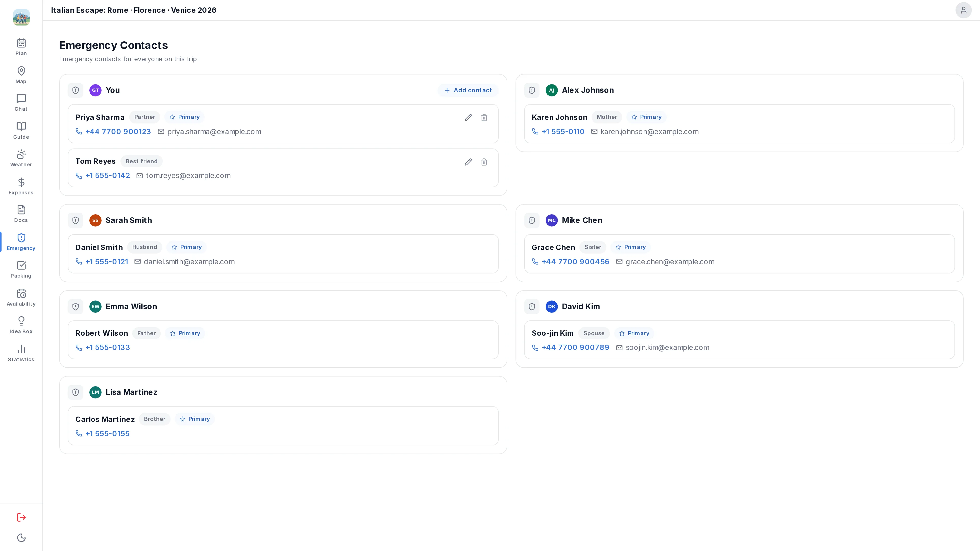The image size is (980, 551).
Task: Delete Tom Reyes using the trash icon
Action: coord(484,162)
